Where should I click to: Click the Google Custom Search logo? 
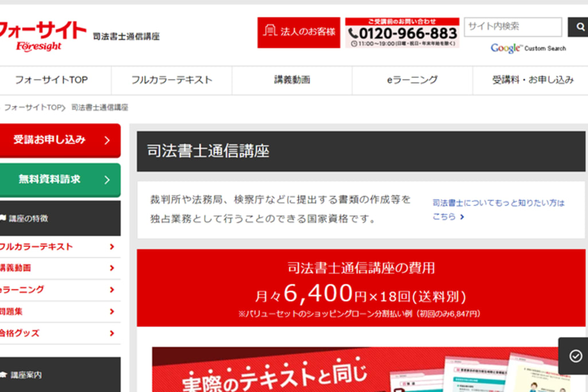point(527,49)
